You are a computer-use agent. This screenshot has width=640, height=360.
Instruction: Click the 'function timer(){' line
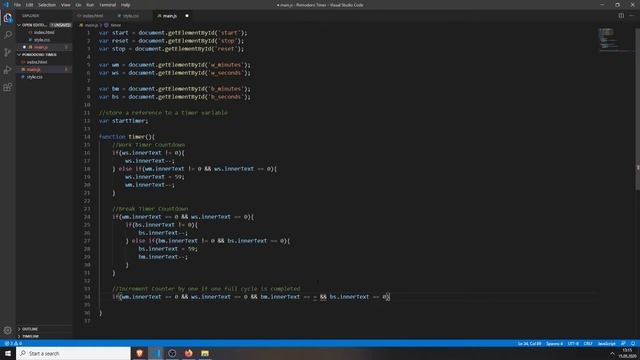pyautogui.click(x=127, y=137)
